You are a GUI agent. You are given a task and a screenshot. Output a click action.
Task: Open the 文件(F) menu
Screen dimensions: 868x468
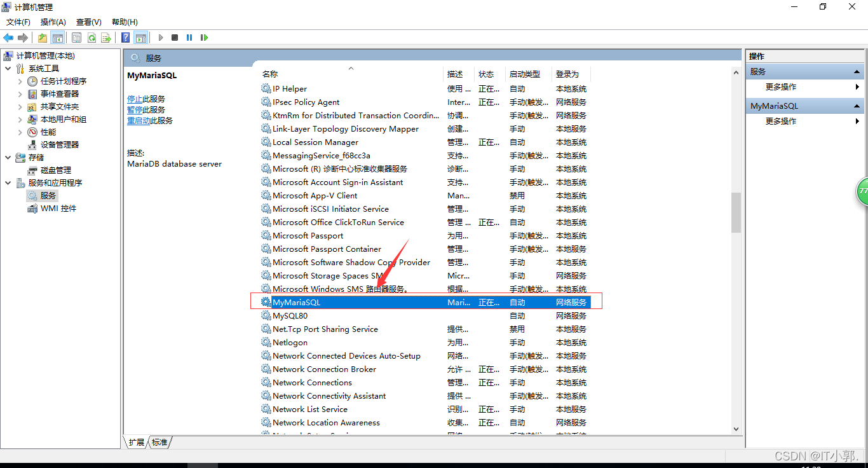18,22
